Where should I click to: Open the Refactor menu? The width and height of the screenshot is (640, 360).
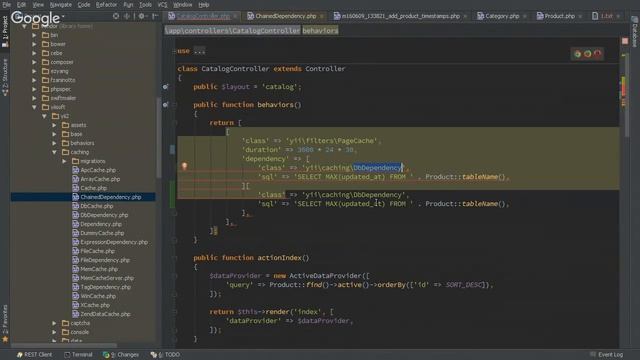point(106,4)
